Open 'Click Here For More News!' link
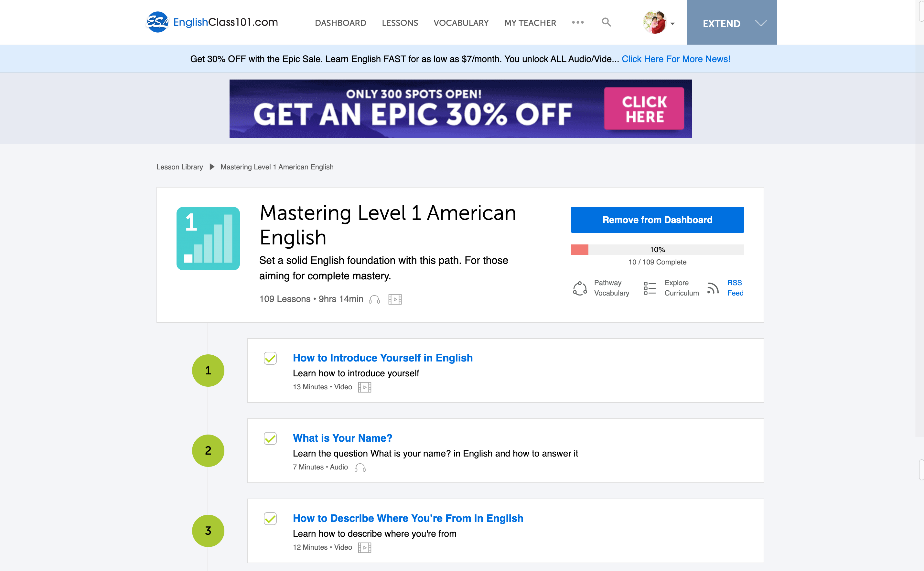Viewport: 924px width, 571px height. [676, 59]
